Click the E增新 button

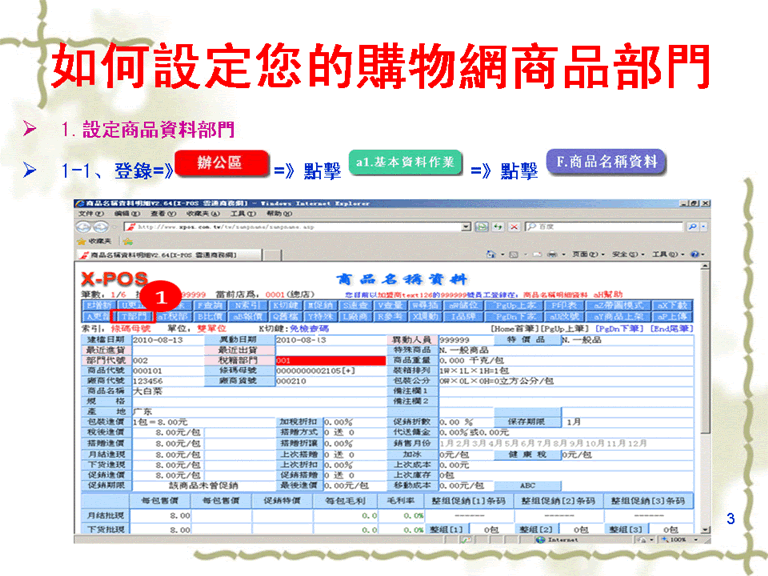(x=98, y=305)
